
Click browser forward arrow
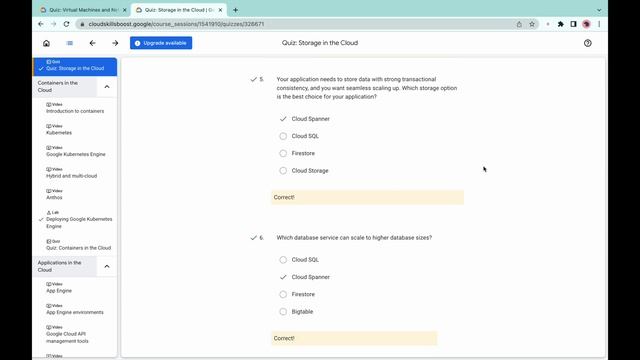point(53,24)
